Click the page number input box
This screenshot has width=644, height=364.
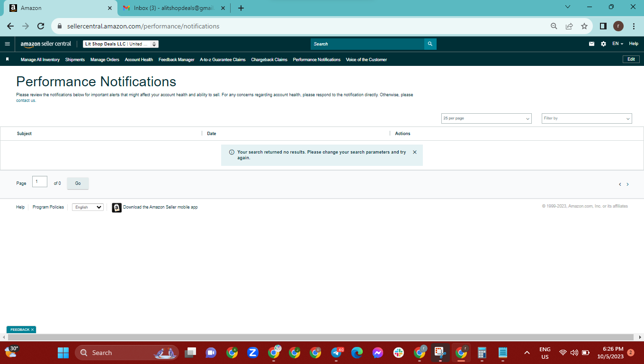click(40, 182)
